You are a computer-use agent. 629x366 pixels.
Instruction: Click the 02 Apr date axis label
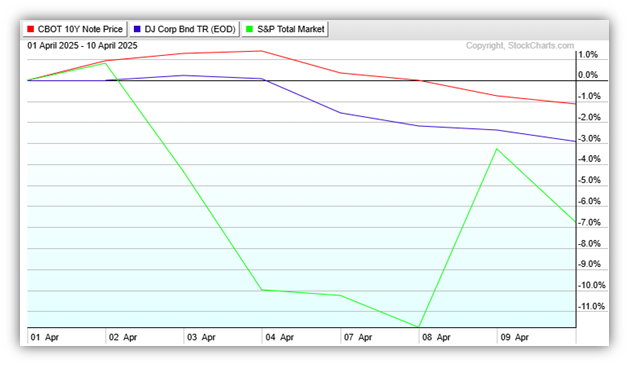click(123, 338)
